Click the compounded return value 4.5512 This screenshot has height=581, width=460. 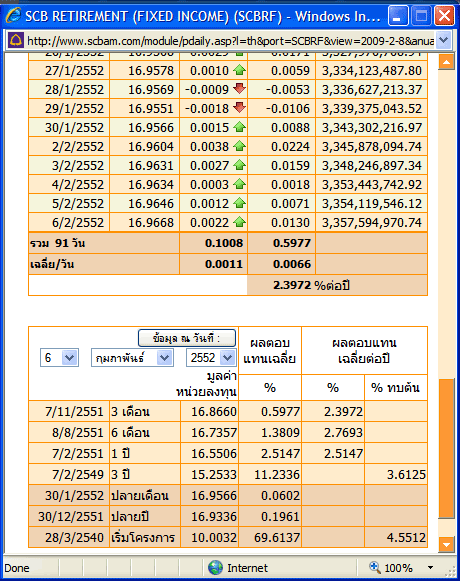pos(406,538)
